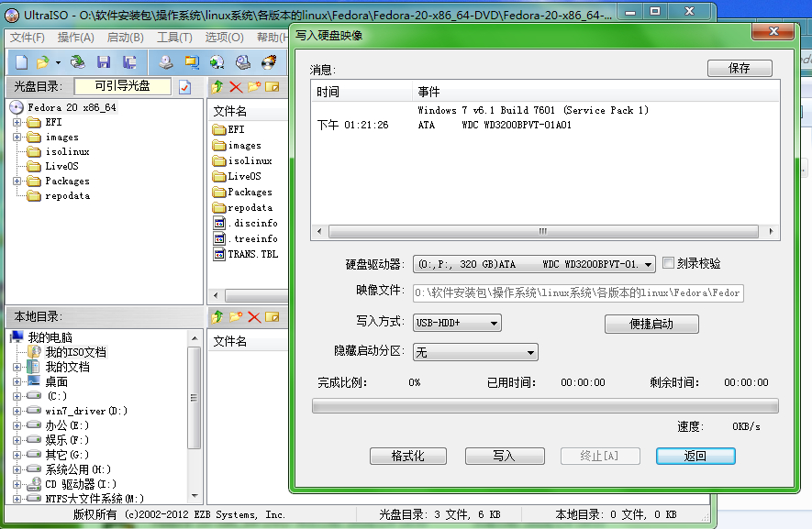Click the Properties icon in the disc file panel
812x529 pixels.
[x=272, y=87]
